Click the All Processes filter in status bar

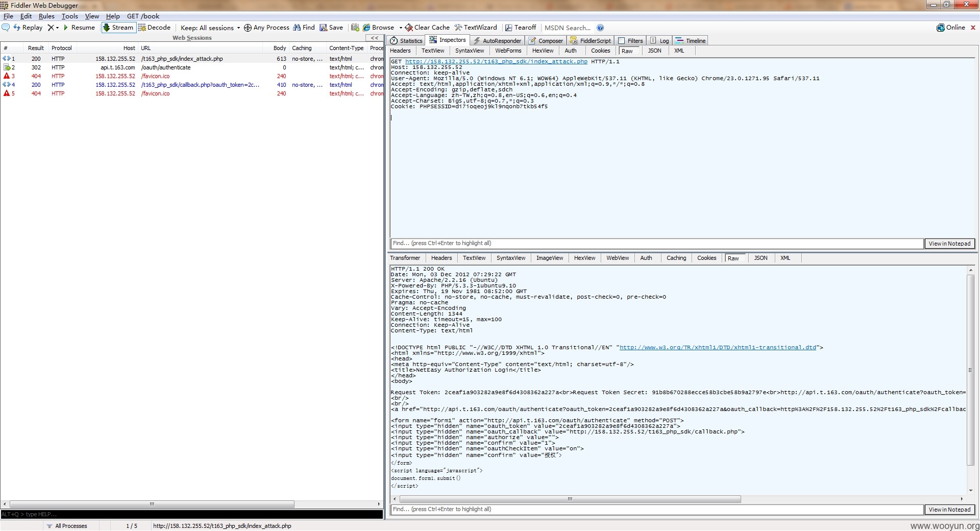point(67,526)
